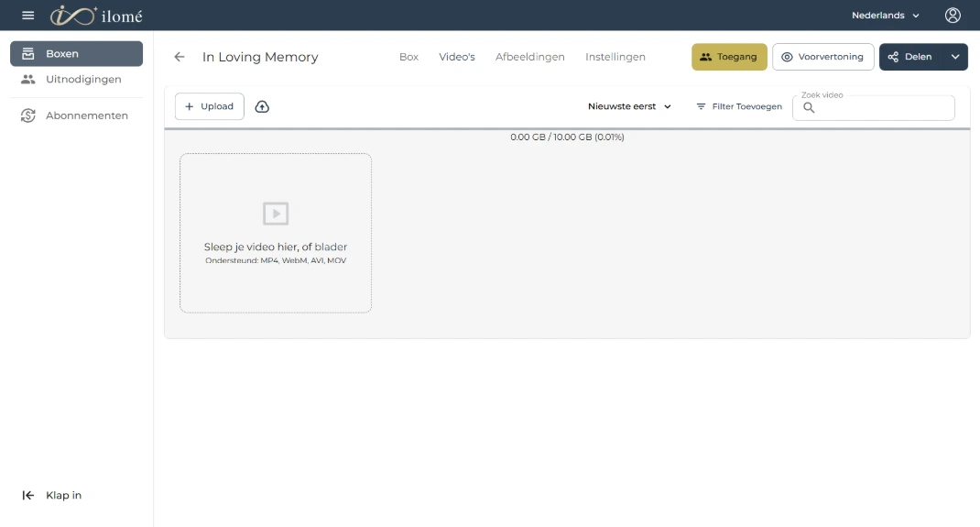Click the video drop zone area
The width and height of the screenshot is (980, 527).
pyautogui.click(x=276, y=233)
